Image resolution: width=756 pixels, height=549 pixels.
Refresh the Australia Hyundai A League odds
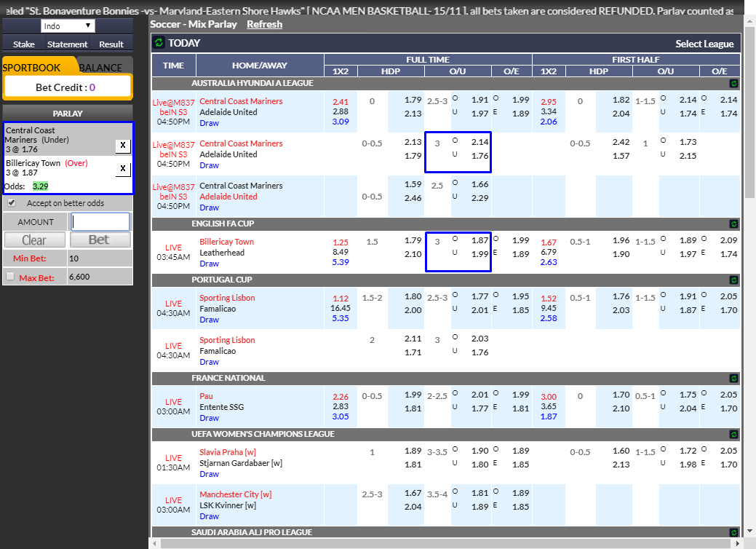point(733,83)
